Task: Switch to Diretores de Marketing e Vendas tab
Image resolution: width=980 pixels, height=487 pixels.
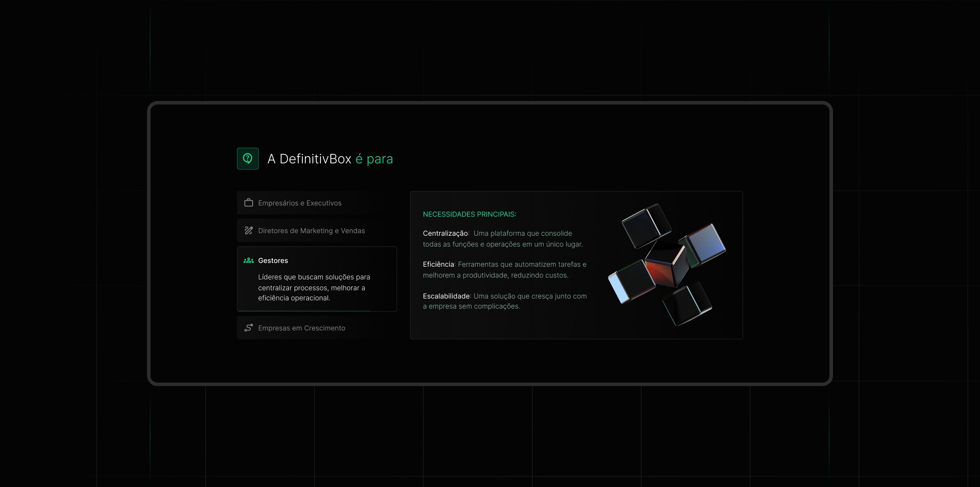Action: click(311, 231)
